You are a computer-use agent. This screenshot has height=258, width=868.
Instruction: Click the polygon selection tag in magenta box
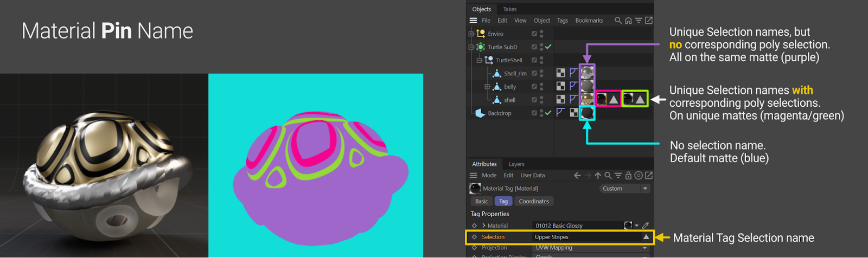[x=614, y=99]
